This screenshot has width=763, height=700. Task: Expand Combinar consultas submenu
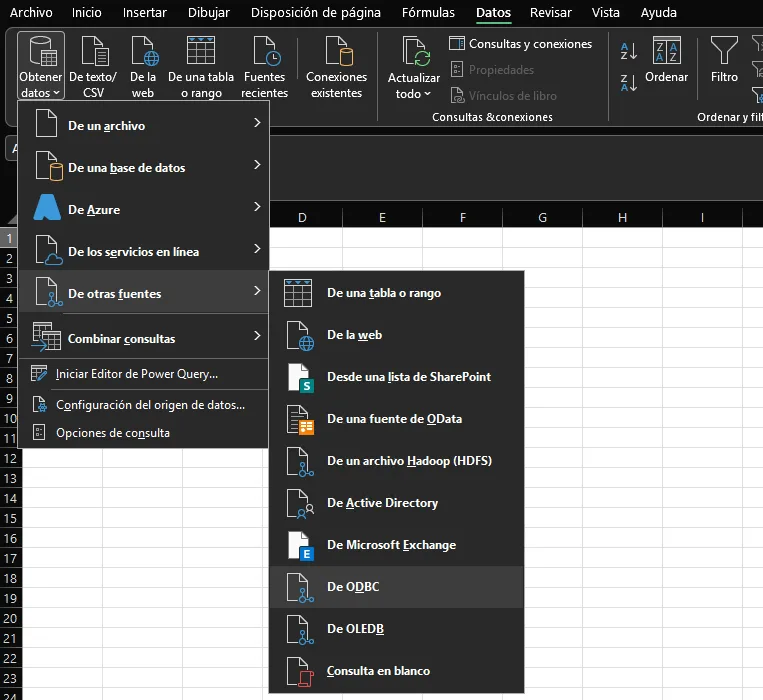click(x=144, y=337)
